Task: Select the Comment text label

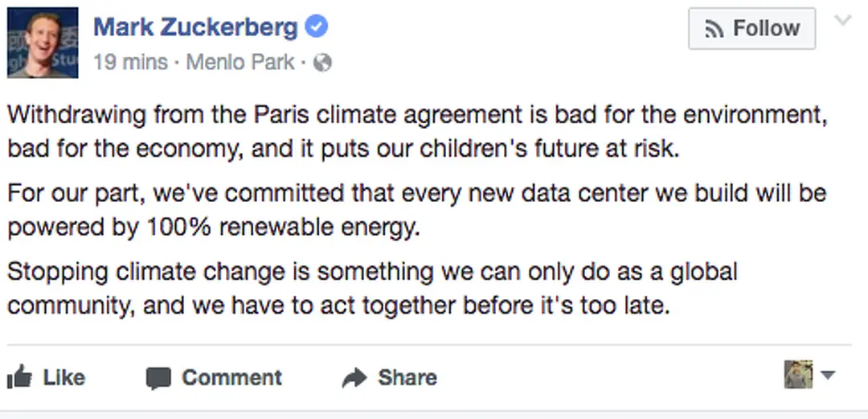Action: 231,378
